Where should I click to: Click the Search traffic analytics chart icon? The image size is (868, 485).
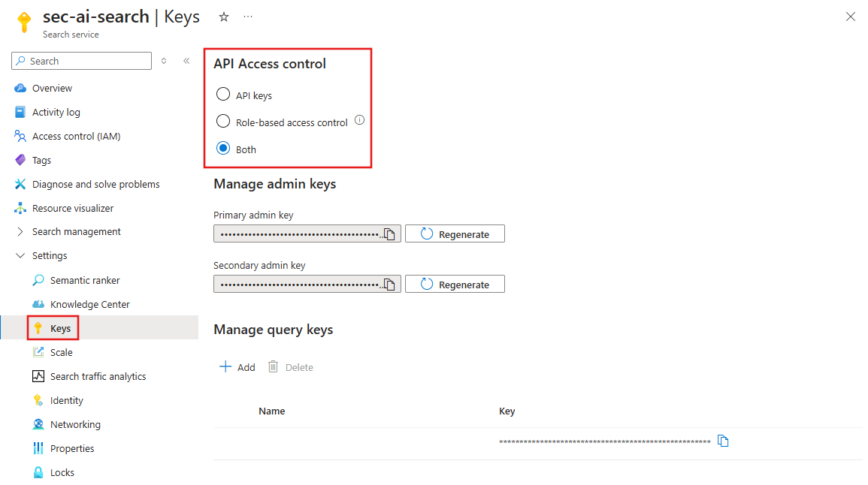(38, 377)
